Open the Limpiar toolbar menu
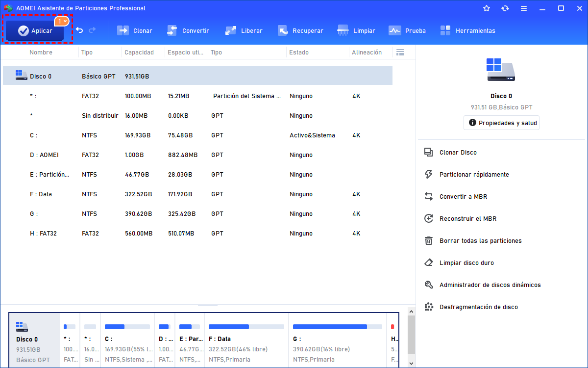This screenshot has height=368, width=588. pyautogui.click(x=356, y=30)
